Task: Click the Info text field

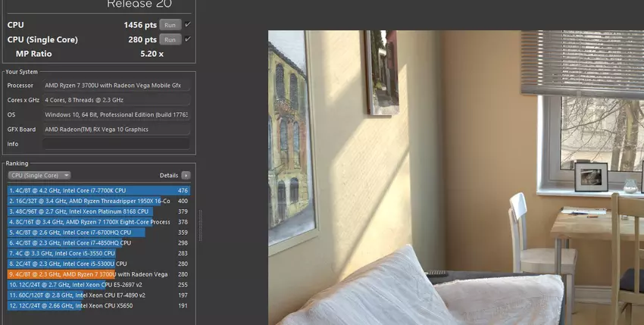Action: point(116,144)
